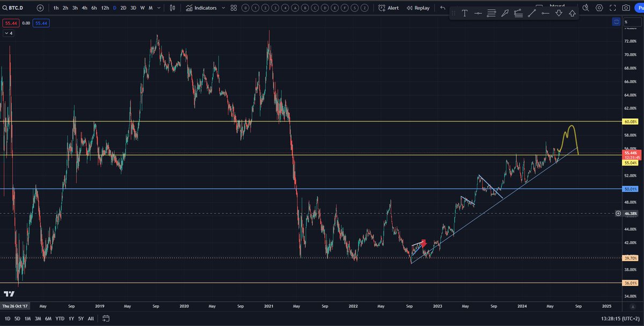The height and width of the screenshot is (326, 644).
Task: Select the 12h timeframe
Action: point(105,8)
